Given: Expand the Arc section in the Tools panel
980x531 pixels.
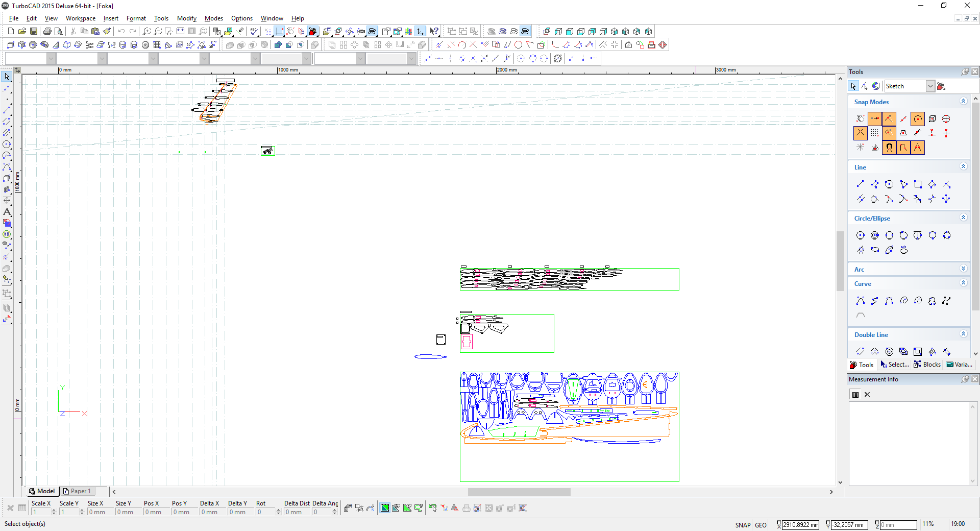Looking at the screenshot, I should click(x=963, y=269).
